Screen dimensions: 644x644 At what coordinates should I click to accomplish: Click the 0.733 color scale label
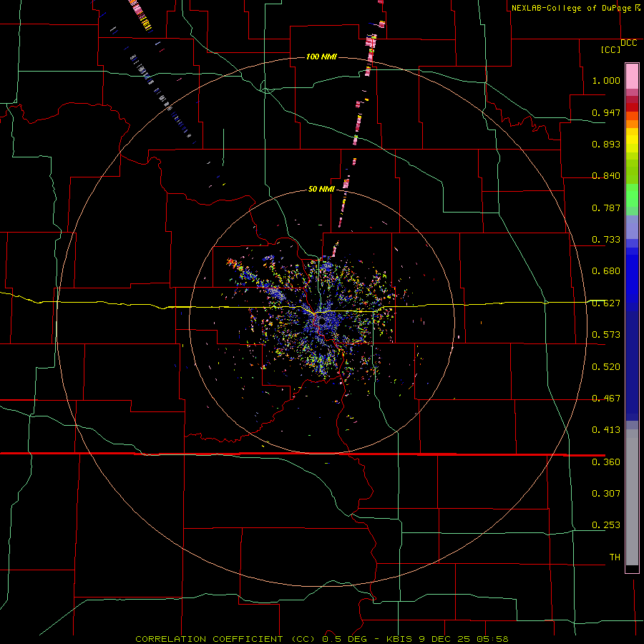pyautogui.click(x=606, y=240)
